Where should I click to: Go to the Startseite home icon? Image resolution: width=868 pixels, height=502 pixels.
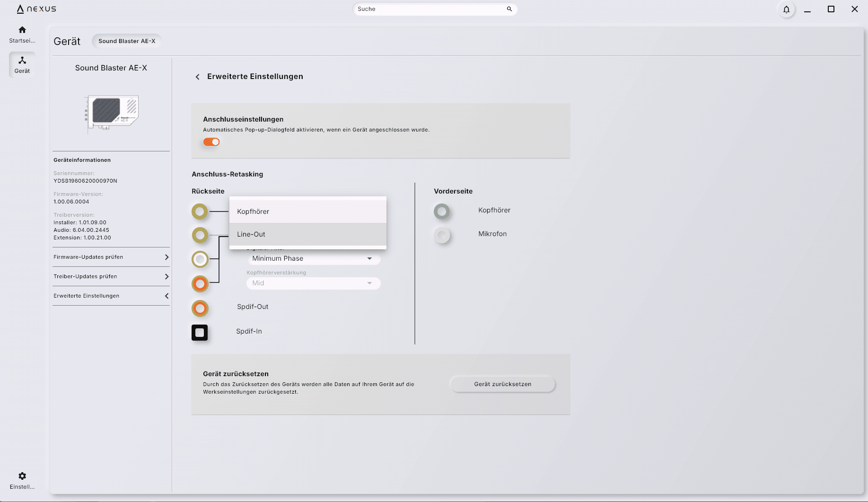tap(22, 30)
